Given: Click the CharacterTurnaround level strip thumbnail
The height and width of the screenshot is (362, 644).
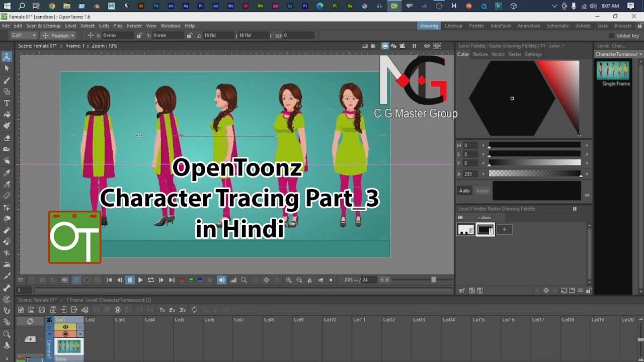Looking at the screenshot, I should click(x=613, y=70).
